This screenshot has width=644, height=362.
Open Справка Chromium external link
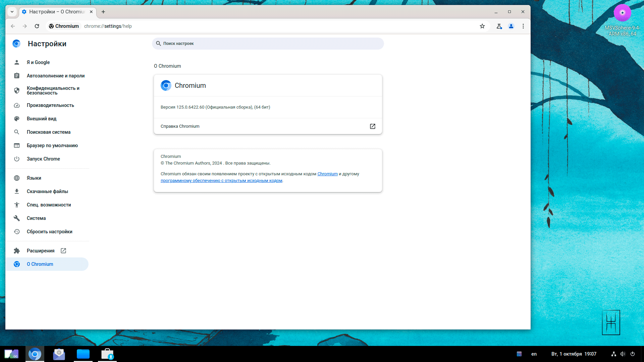tap(372, 126)
